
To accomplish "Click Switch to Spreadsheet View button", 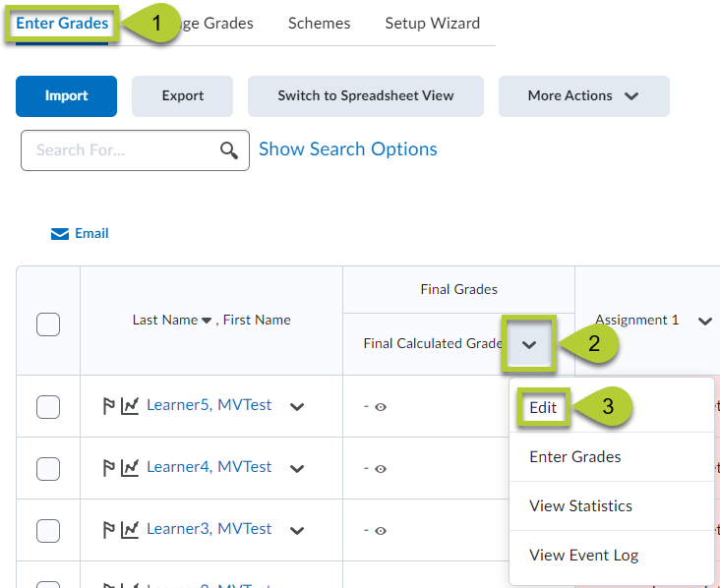I will pos(366,96).
